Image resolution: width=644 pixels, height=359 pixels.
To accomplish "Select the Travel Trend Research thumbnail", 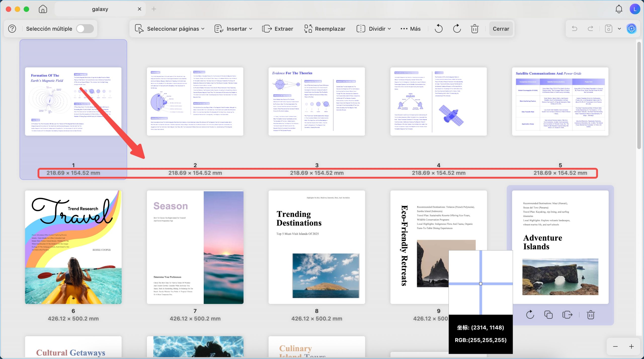I will coord(73,247).
